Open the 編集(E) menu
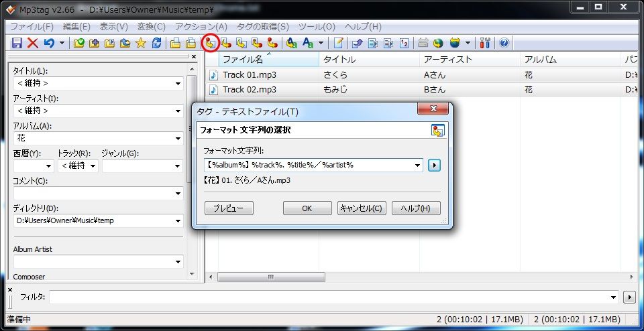 pos(76,27)
